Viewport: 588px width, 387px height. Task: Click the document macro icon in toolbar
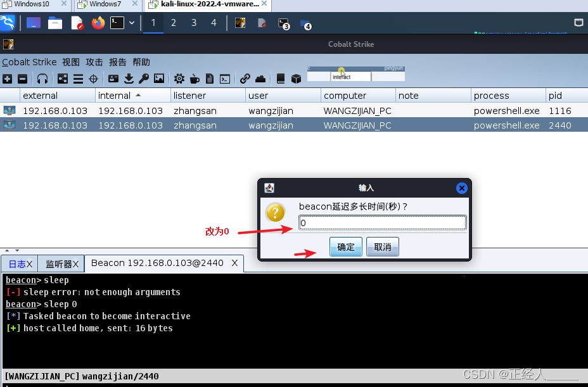click(x=210, y=79)
